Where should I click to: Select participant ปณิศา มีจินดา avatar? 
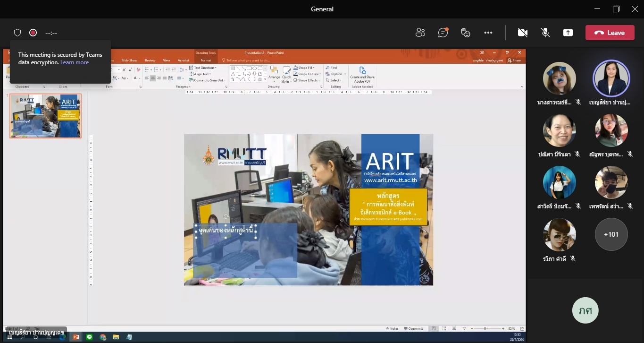coord(559,130)
